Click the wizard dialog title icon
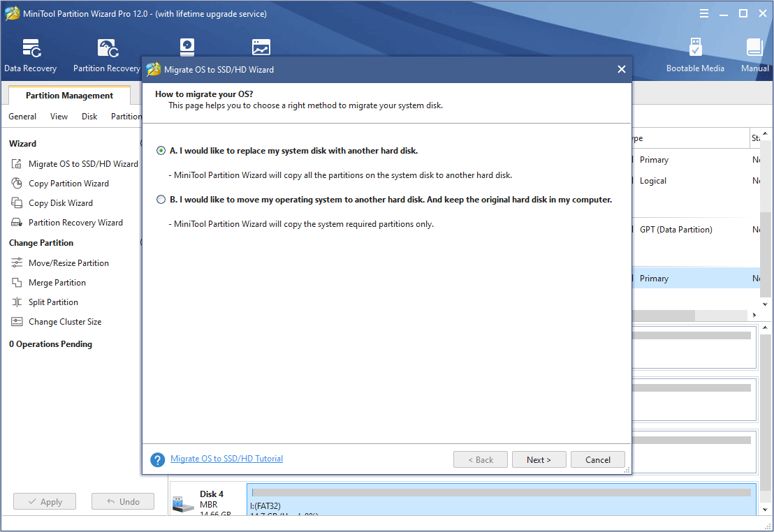The width and height of the screenshot is (774, 532). point(154,69)
